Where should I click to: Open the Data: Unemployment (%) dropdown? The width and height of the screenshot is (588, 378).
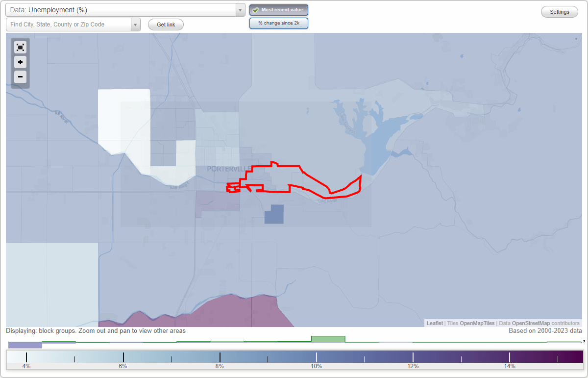pyautogui.click(x=122, y=9)
